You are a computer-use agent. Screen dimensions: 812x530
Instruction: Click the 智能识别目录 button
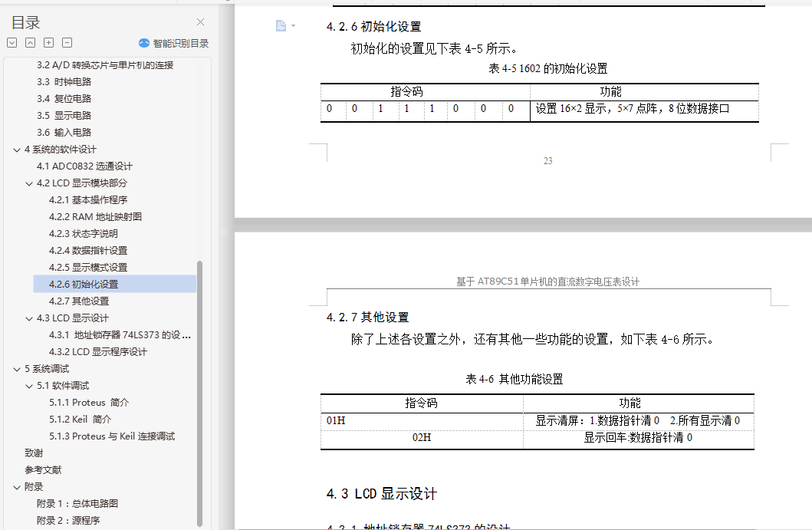[174, 43]
